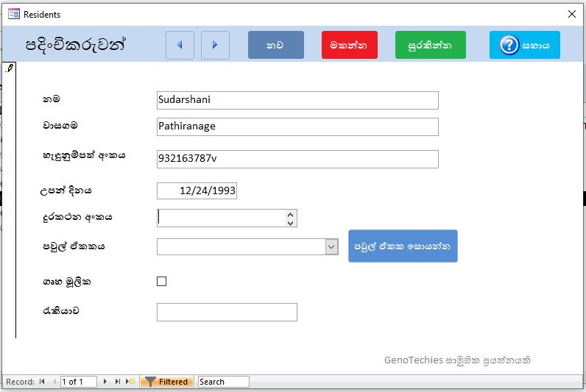Go to previous record in navigation bar
Screen dimensions: 586x392
(x=54, y=381)
